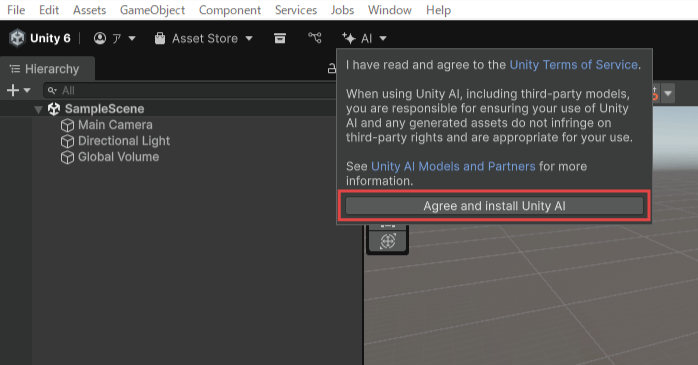Open the scene view dropdown arrow at right
The height and width of the screenshot is (365, 698).
pos(668,93)
